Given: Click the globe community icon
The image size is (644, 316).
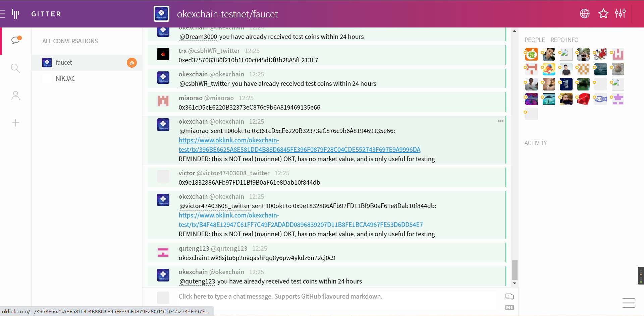Looking at the screenshot, I should tap(585, 14).
